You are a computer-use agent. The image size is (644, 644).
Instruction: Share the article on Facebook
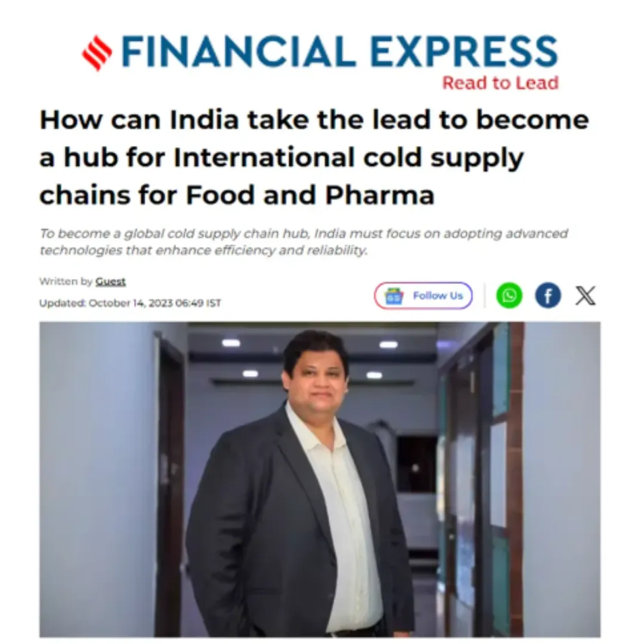(548, 295)
